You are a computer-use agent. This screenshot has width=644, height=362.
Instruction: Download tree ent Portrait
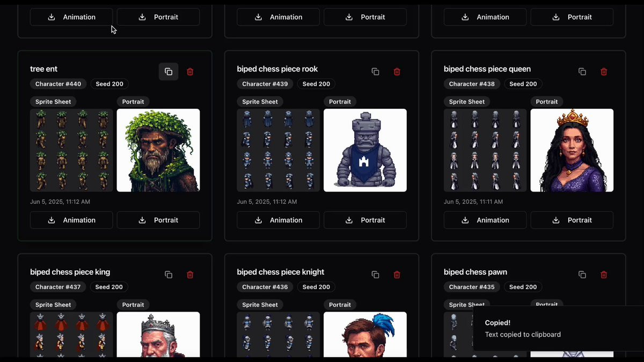tap(158, 220)
